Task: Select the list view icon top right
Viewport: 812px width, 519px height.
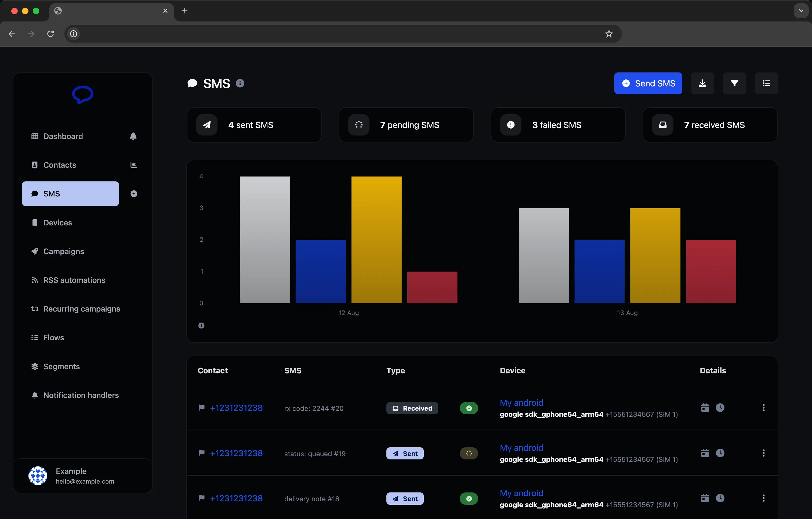Action: 766,83
